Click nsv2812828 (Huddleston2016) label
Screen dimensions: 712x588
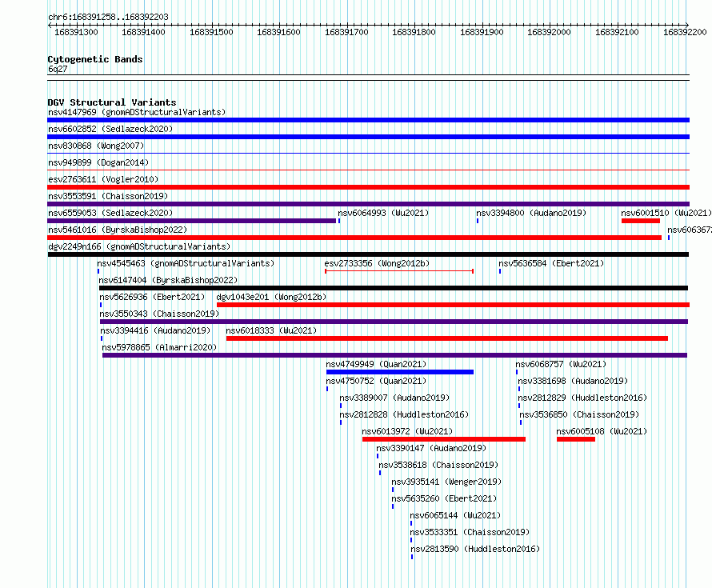coord(404,414)
